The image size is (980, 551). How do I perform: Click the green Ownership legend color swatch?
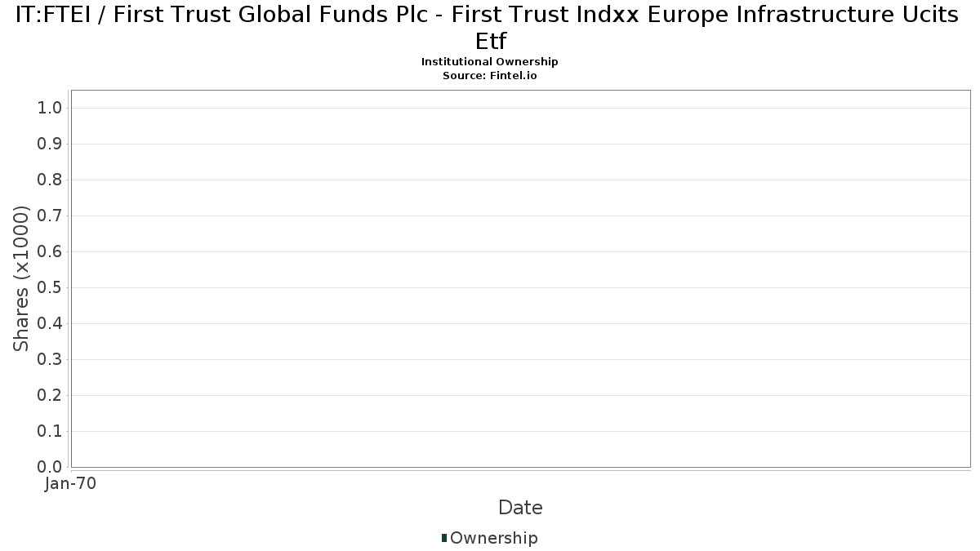click(444, 538)
